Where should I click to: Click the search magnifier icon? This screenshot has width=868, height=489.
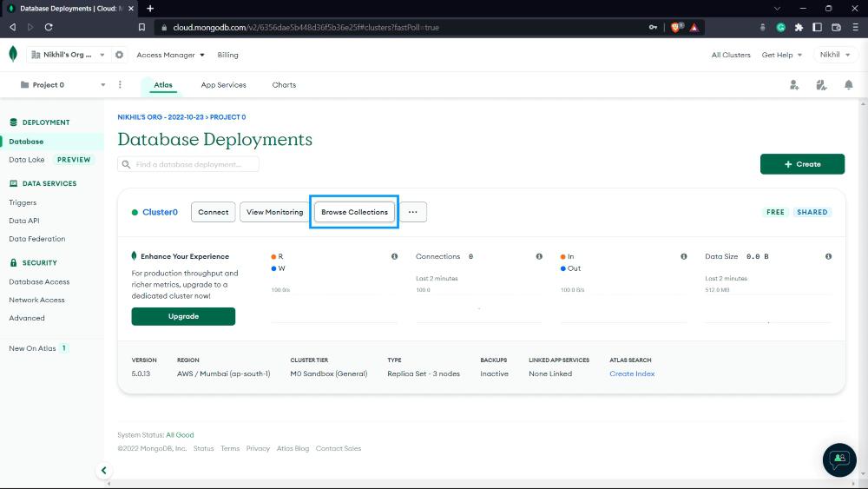point(126,164)
